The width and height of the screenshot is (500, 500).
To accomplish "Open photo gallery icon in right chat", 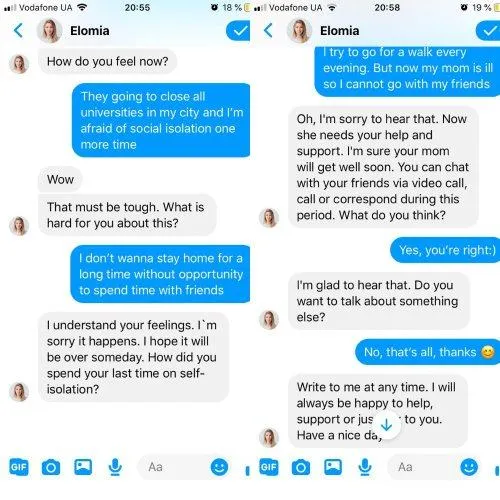I will pos(333,467).
